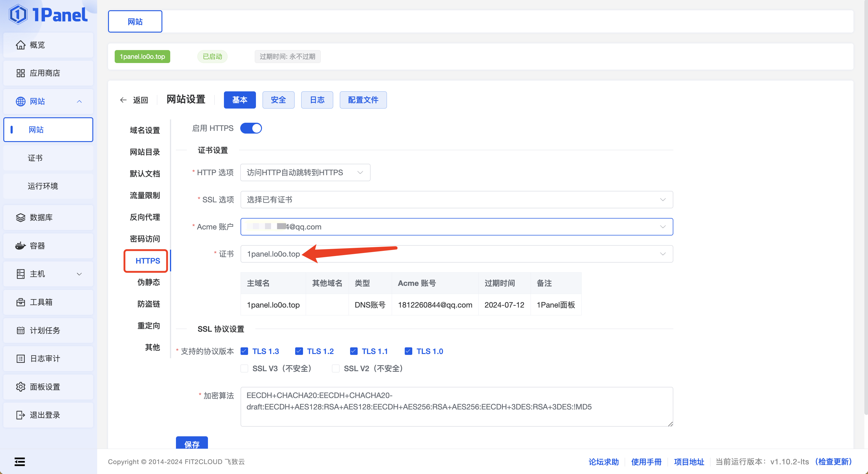This screenshot has width=868, height=474.
Task: Collapse sidebar with bottom menu icon
Action: pyautogui.click(x=20, y=462)
